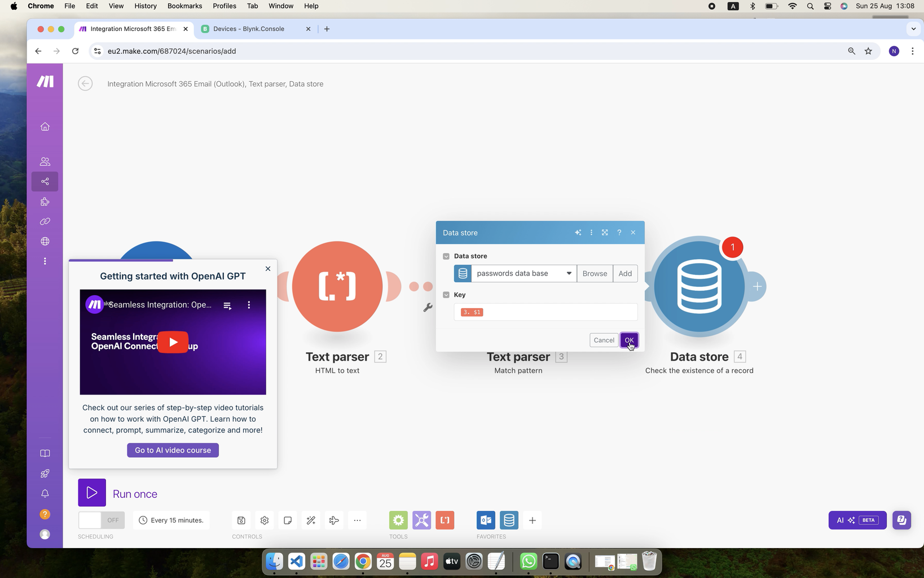924x578 pixels.
Task: Expand the Data store dialog to fullscreen
Action: pos(605,233)
